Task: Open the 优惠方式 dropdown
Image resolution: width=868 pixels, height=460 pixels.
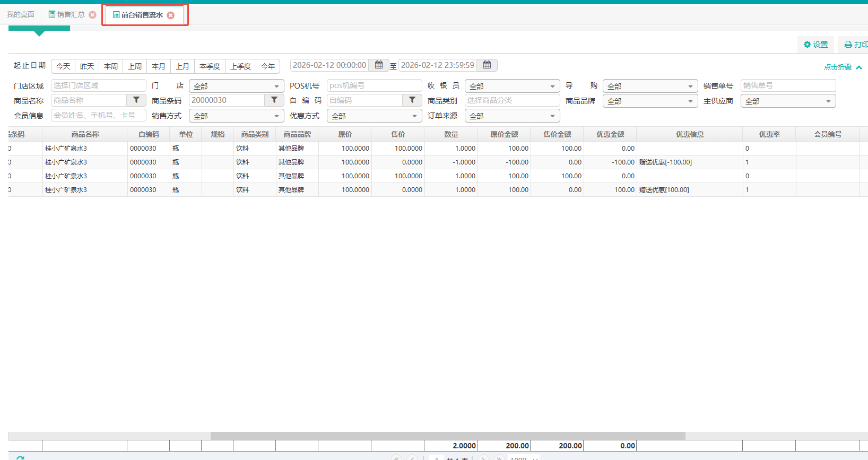Action: [x=374, y=116]
